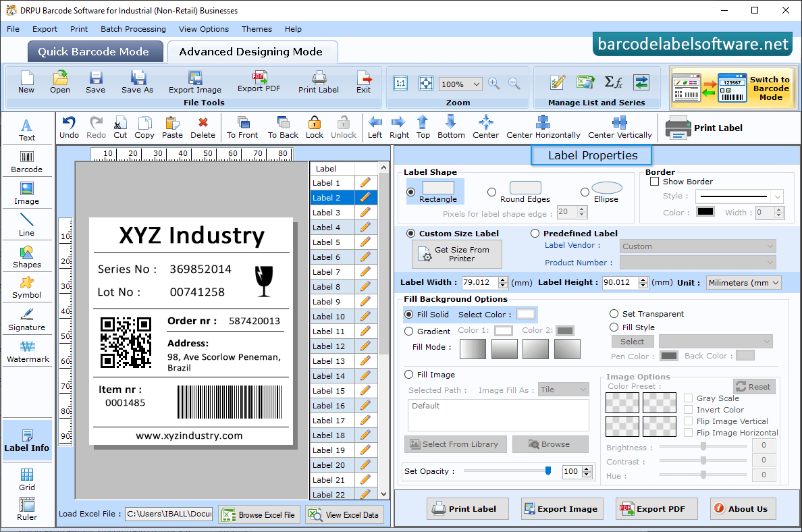Screen dimensions: 802x532
Task: Open the Batch Processing menu
Action: 133,29
